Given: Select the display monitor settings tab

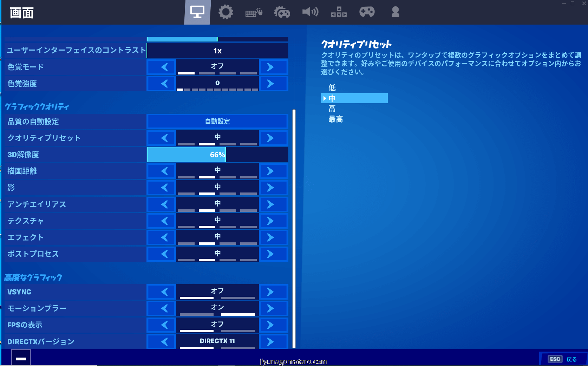Looking at the screenshot, I should (x=197, y=12).
